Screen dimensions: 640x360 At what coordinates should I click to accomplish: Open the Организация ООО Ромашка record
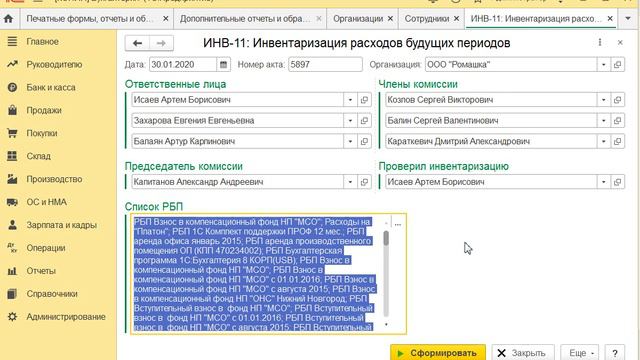(x=618, y=64)
